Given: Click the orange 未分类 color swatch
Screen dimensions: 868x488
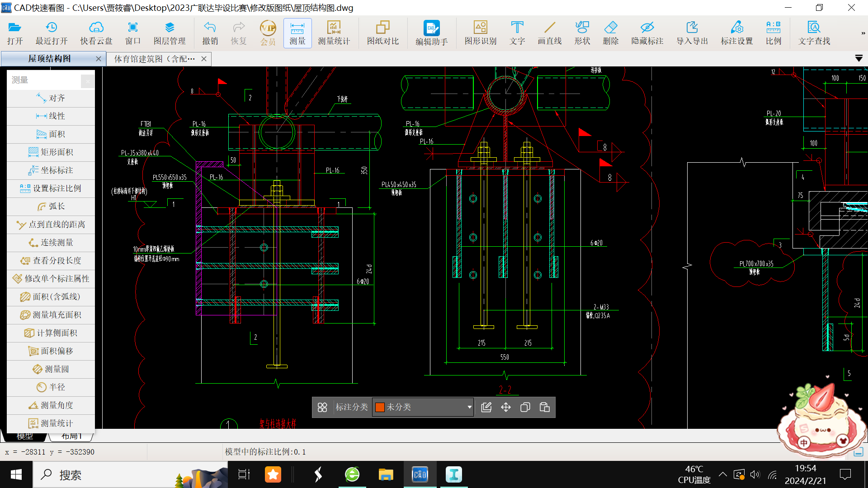Looking at the screenshot, I should (x=380, y=407).
